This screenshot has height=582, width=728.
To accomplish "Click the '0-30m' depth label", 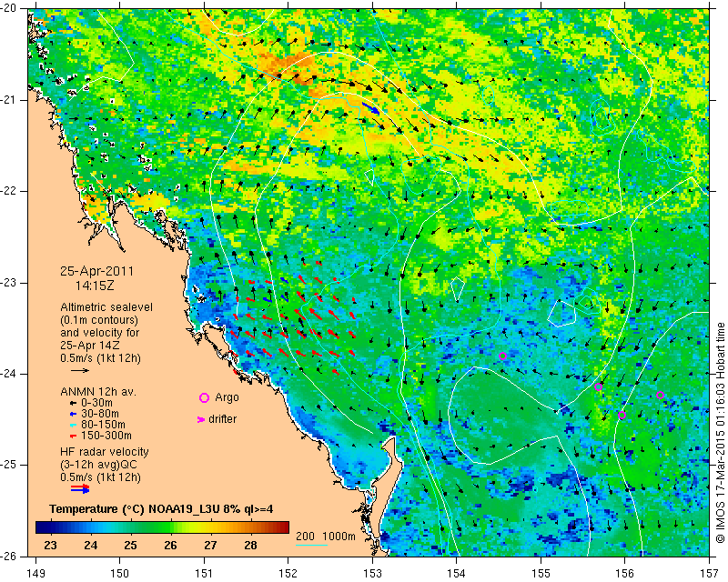I will (96, 403).
